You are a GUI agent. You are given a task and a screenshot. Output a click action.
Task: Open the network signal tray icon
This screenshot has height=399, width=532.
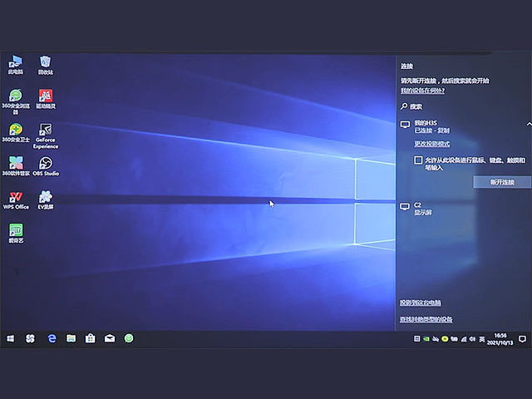click(x=464, y=339)
